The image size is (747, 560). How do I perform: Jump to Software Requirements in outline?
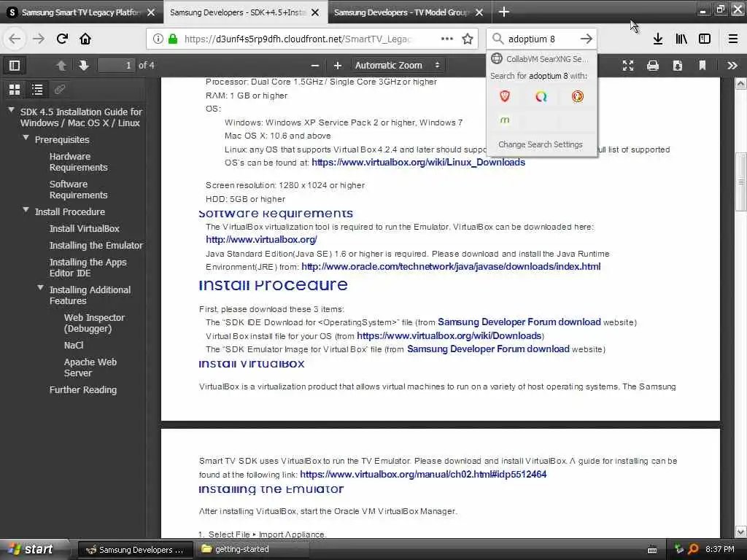78,190
